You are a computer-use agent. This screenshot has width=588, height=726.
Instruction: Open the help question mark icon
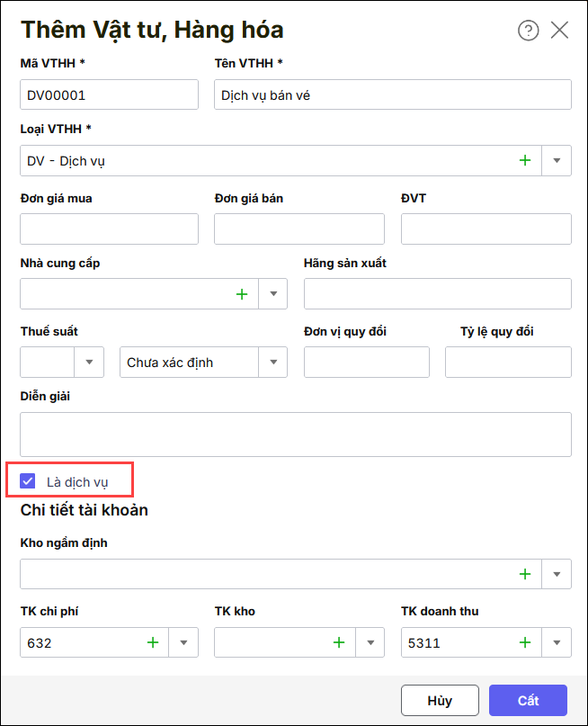point(528,31)
